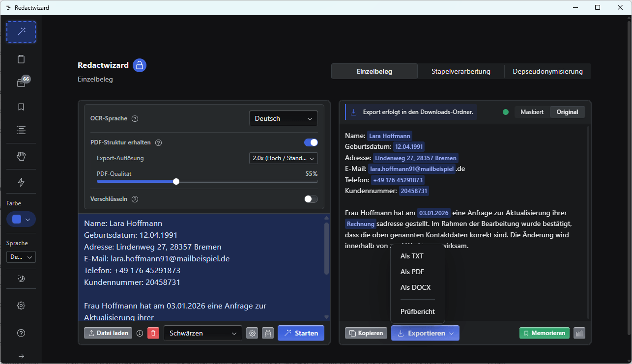Viewport: 632px width, 364px height.
Task: Switch to the Depseudonymisierung tab
Action: (547, 71)
